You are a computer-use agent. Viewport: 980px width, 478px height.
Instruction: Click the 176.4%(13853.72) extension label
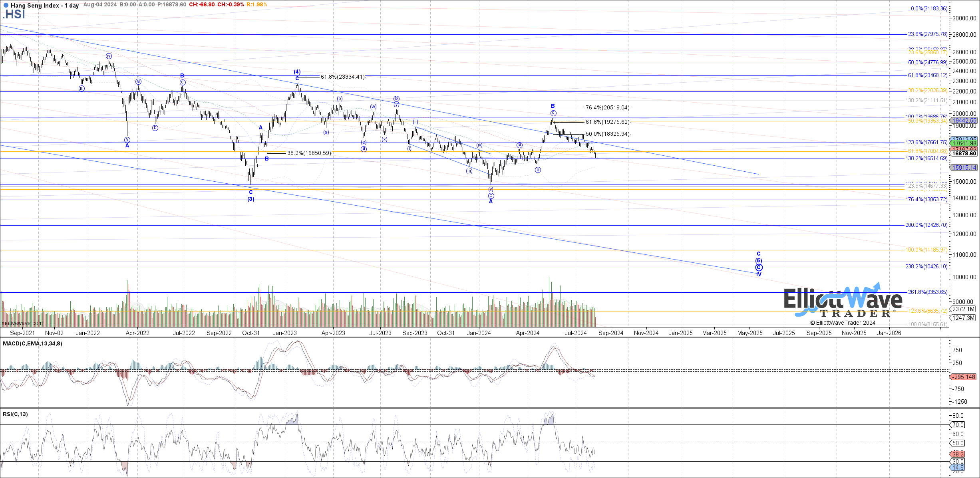(926, 199)
